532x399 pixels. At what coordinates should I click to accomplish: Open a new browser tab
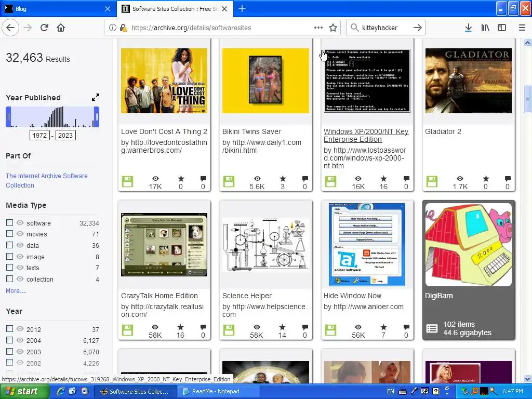click(x=242, y=8)
